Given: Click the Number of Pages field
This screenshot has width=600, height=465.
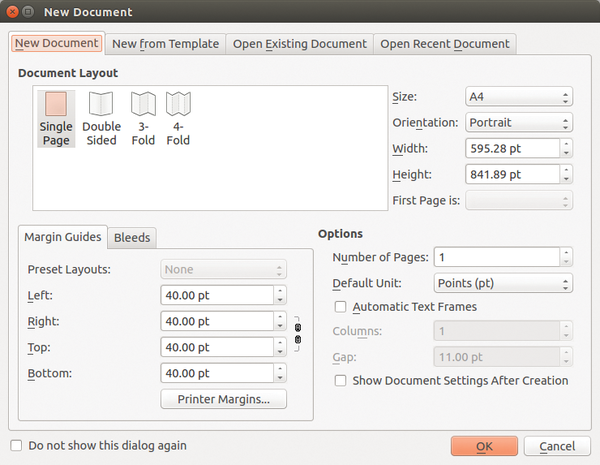Looking at the screenshot, I should [x=497, y=257].
